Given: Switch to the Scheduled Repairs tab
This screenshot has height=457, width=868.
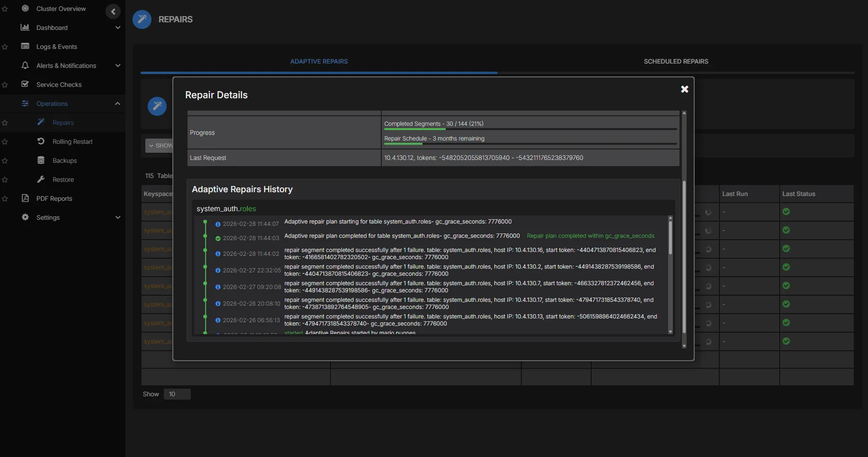Looking at the screenshot, I should pos(676,61).
